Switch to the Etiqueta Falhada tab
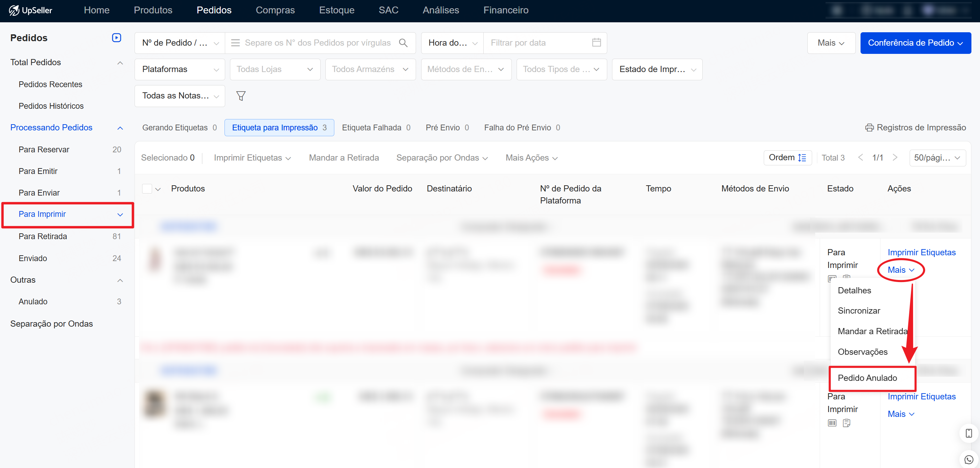The height and width of the screenshot is (468, 980). 376,128
